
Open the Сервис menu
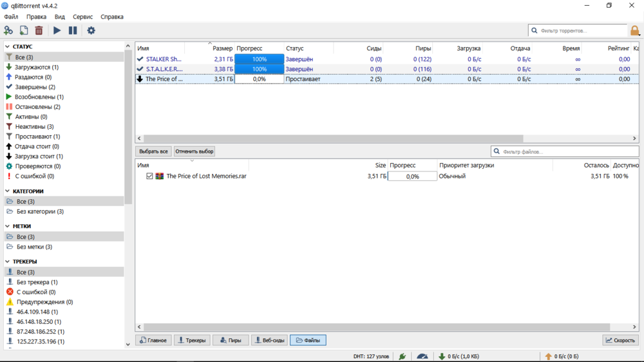(82, 17)
